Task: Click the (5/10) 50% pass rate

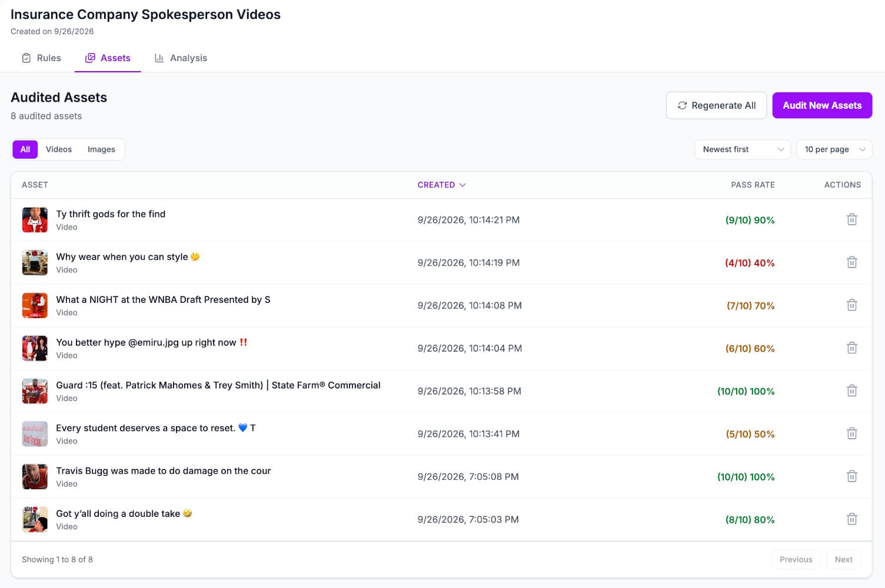Action: pyautogui.click(x=750, y=434)
